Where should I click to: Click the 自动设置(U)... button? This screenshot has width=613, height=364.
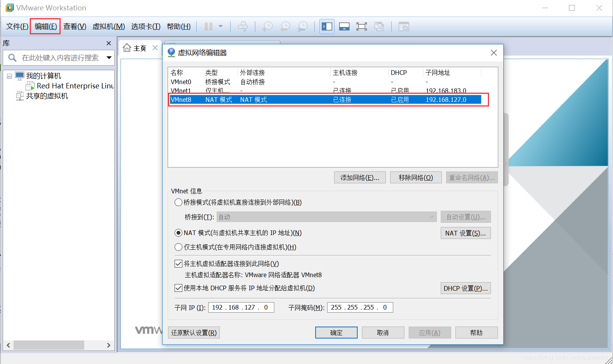pyautogui.click(x=465, y=217)
